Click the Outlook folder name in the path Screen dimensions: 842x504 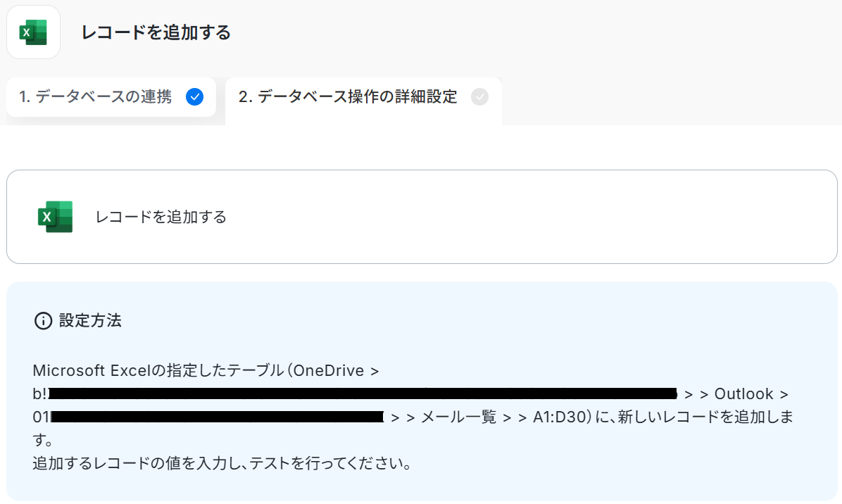(743, 394)
